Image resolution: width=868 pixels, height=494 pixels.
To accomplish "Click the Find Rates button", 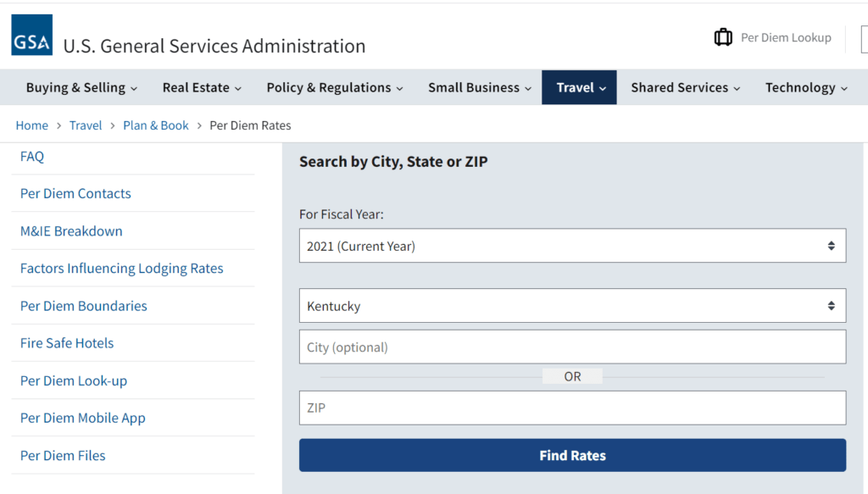I will pyautogui.click(x=572, y=455).
